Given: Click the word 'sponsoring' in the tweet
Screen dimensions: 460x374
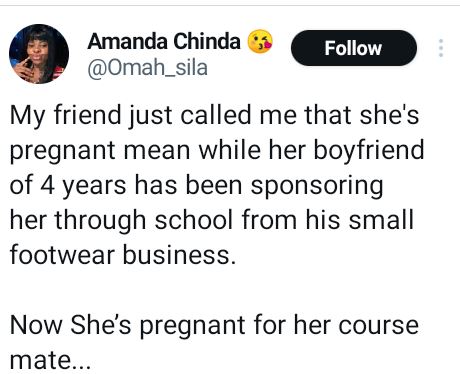Looking at the screenshot, I should (317, 186).
